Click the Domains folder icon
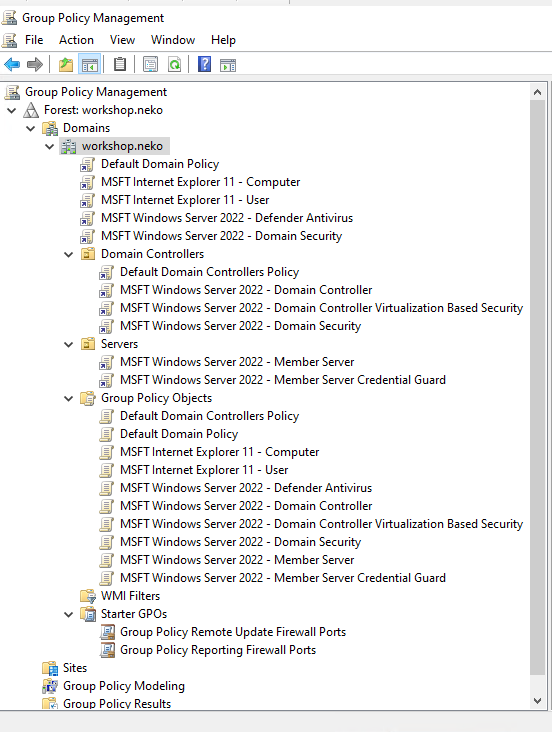 [50, 128]
